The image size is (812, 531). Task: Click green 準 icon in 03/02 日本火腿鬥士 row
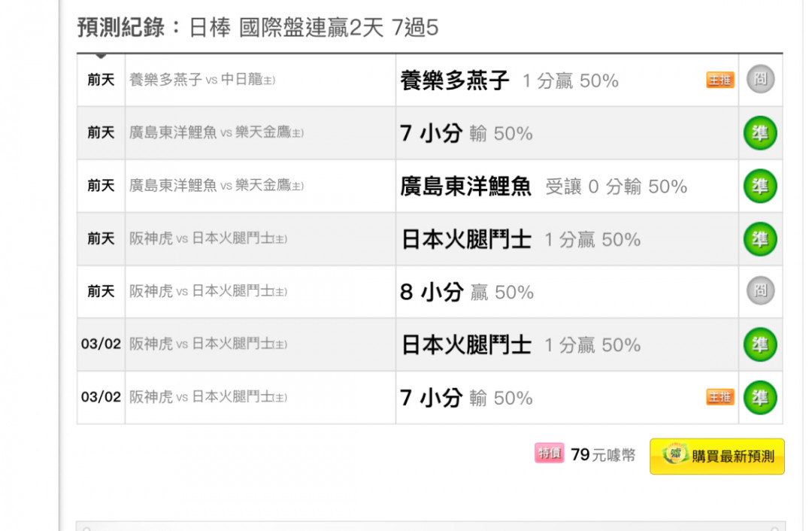[x=760, y=344]
